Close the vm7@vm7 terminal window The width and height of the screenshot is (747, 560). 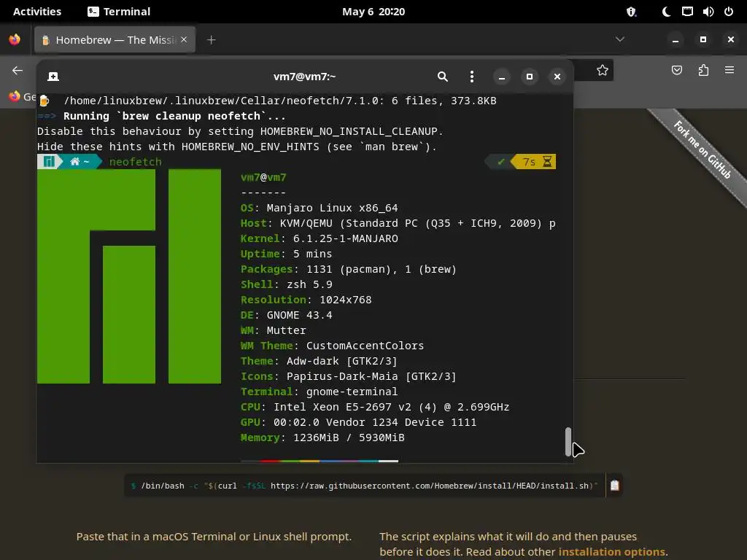[557, 77]
